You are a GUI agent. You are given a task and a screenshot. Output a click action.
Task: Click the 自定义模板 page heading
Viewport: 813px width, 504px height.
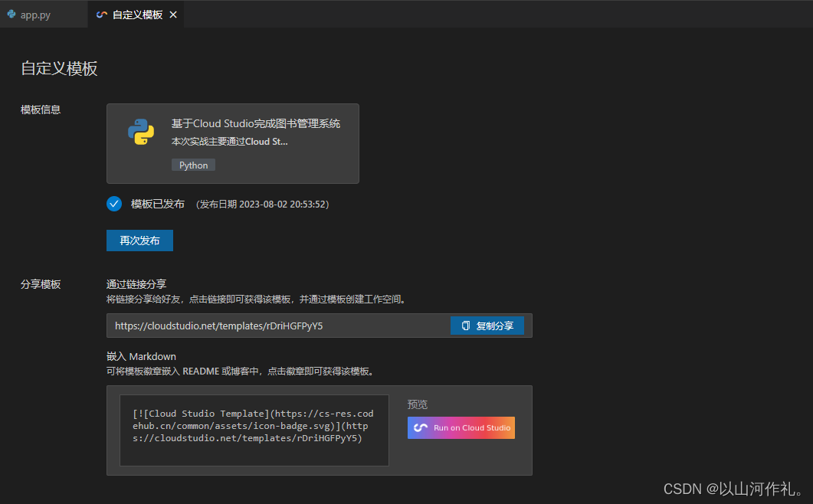tap(59, 68)
